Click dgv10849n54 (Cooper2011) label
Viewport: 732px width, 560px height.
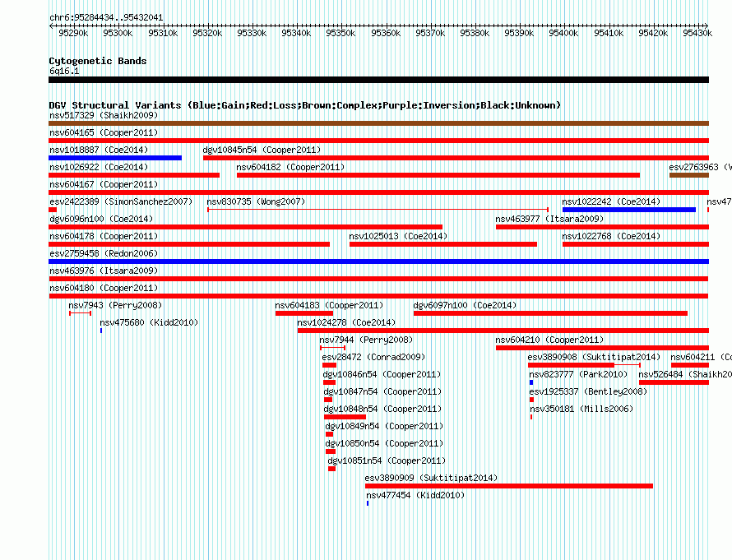pyautogui.click(x=384, y=426)
